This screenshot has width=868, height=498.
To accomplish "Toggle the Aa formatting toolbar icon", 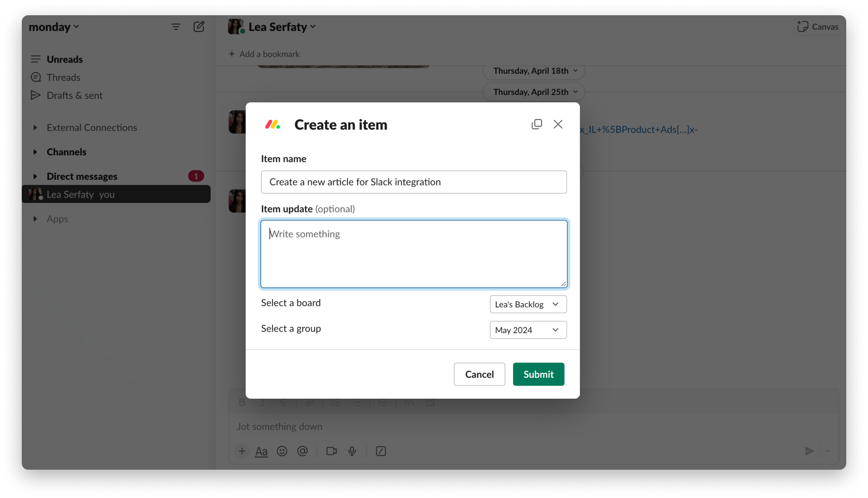I will [x=261, y=451].
